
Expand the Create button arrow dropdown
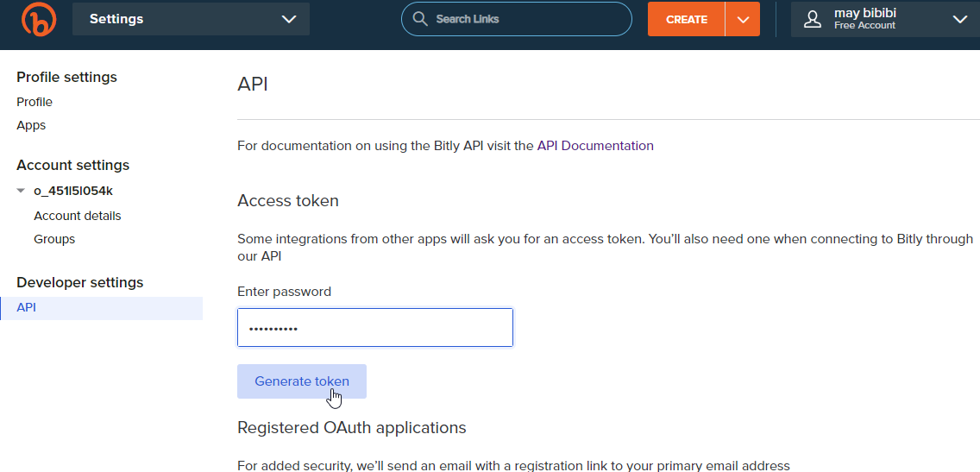(743, 19)
